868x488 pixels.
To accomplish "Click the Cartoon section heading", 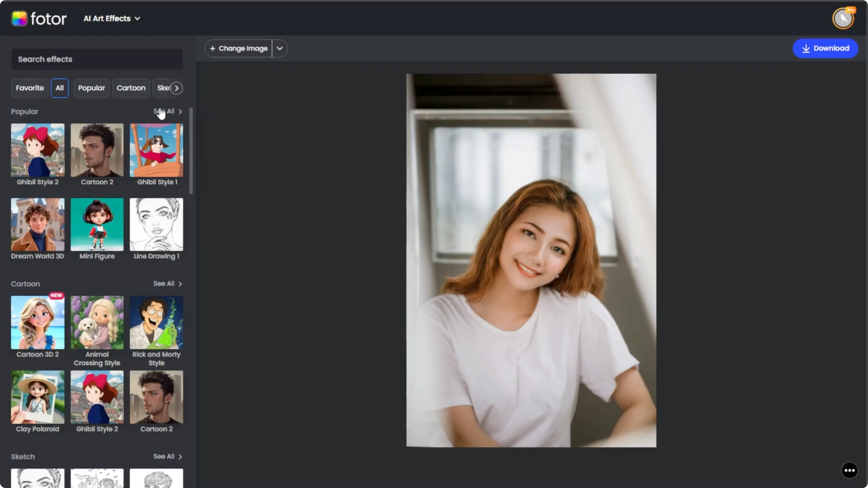I will click(25, 284).
